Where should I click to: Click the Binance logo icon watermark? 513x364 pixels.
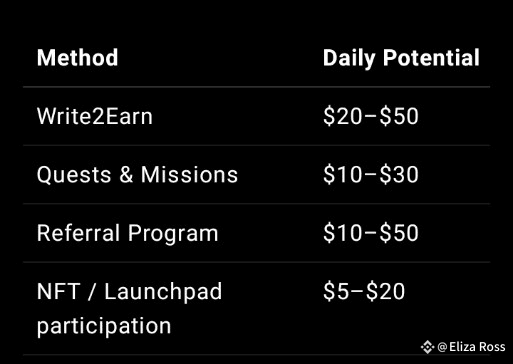click(427, 347)
